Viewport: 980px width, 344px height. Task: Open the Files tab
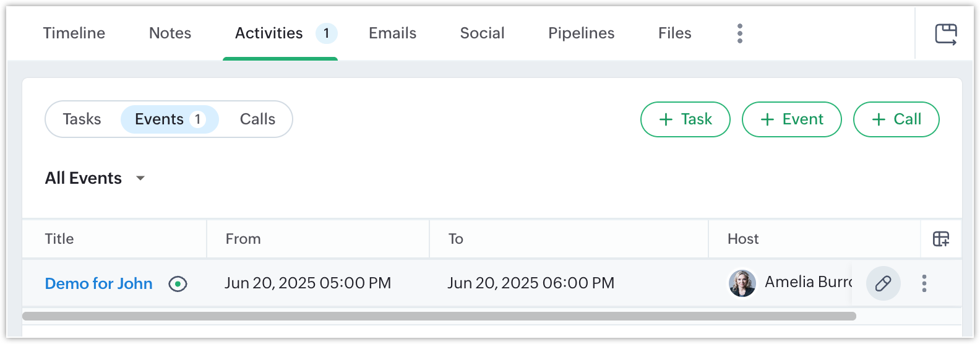(674, 33)
